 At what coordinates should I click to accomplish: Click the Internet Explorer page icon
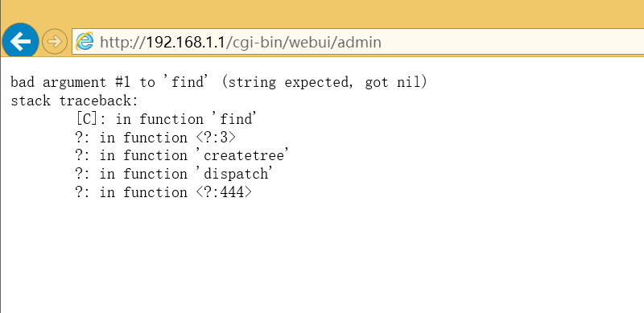[x=85, y=42]
